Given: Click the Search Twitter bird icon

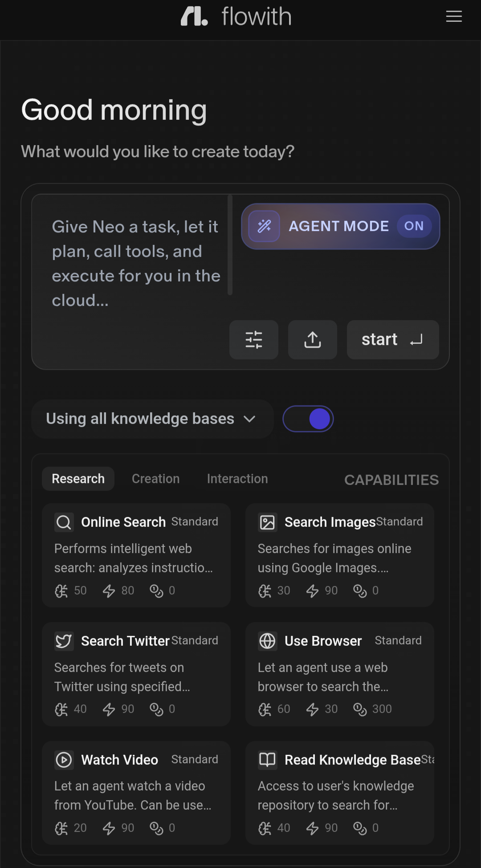Looking at the screenshot, I should (64, 641).
